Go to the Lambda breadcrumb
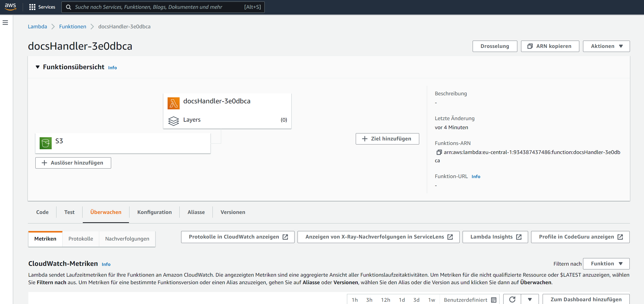644x304 pixels. 37,27
